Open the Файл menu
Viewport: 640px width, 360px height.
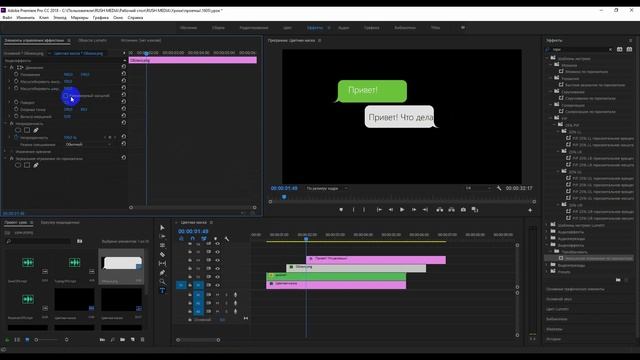point(7,18)
